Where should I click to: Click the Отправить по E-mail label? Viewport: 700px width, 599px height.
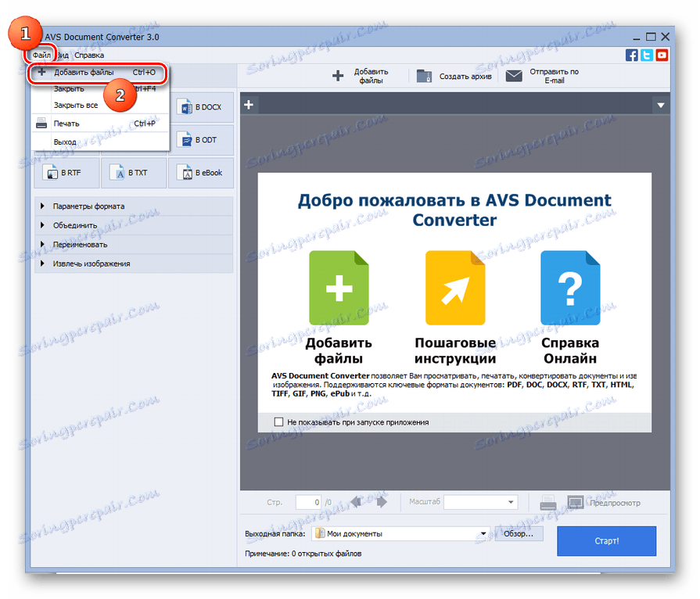click(554, 76)
